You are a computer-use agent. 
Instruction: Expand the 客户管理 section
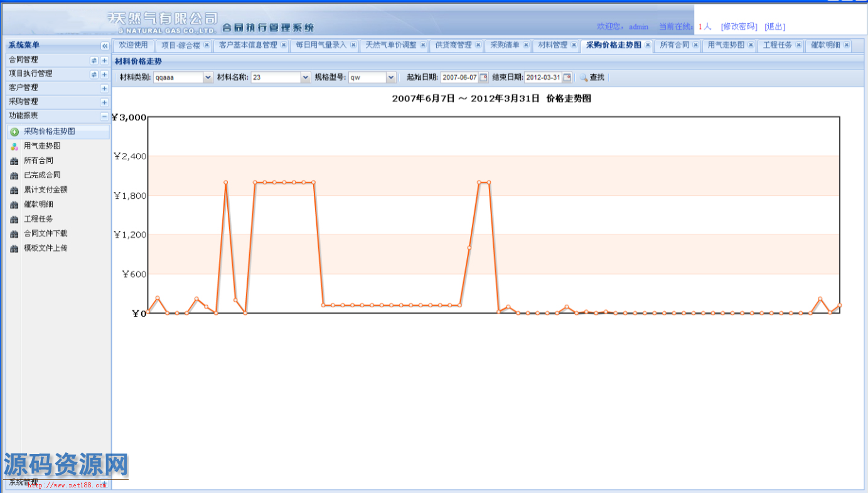[x=104, y=88]
